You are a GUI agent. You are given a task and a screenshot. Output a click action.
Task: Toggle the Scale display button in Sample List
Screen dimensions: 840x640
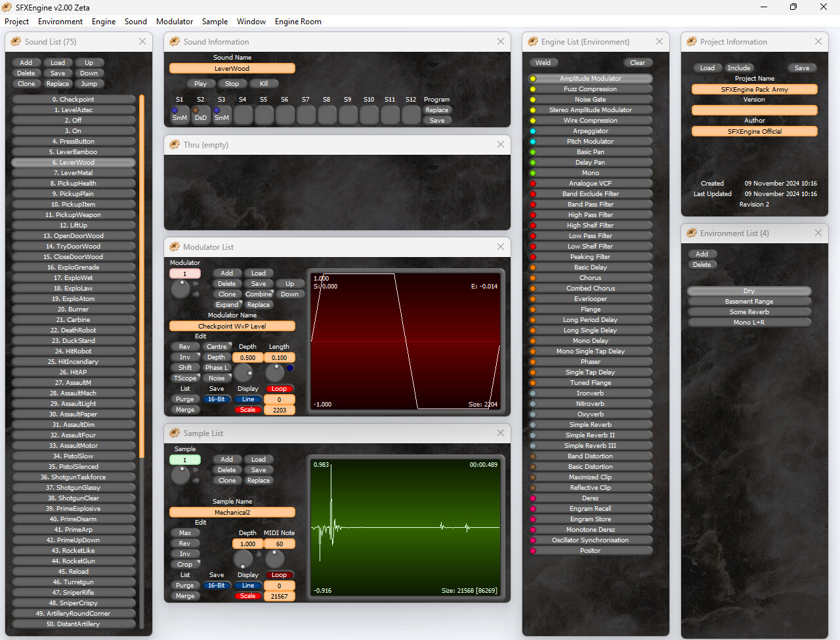point(247,596)
